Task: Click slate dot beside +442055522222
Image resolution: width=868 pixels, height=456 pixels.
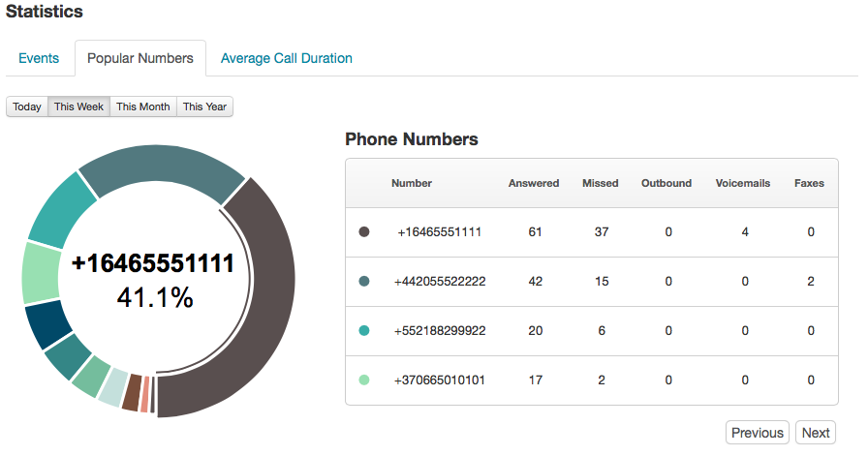Action: (x=364, y=282)
